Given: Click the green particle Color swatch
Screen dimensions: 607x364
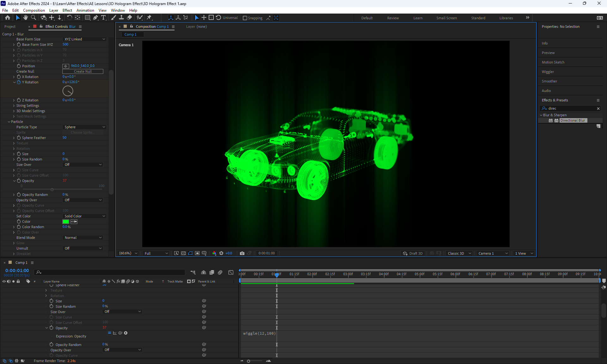Looking at the screenshot, I should pos(66,221).
